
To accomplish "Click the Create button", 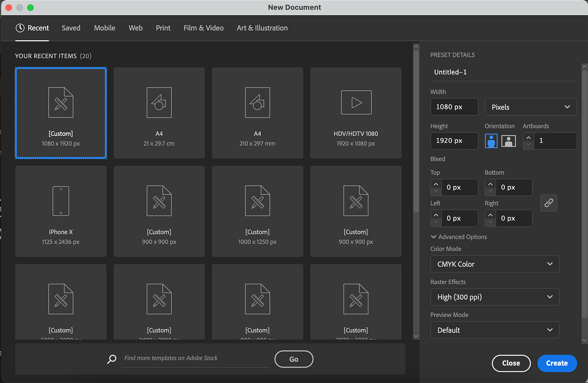I will point(557,363).
